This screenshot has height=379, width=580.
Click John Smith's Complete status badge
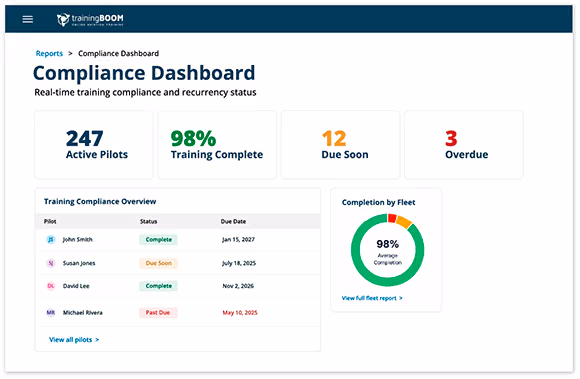tap(158, 240)
